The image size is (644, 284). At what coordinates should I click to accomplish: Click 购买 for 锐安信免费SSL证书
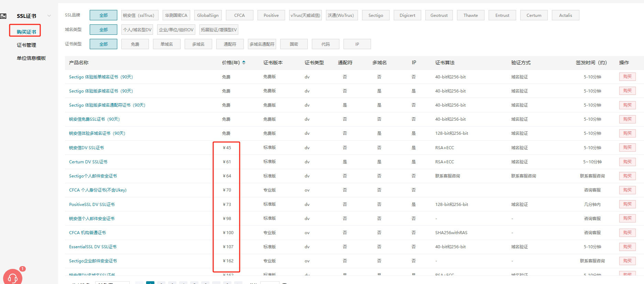tap(627, 119)
